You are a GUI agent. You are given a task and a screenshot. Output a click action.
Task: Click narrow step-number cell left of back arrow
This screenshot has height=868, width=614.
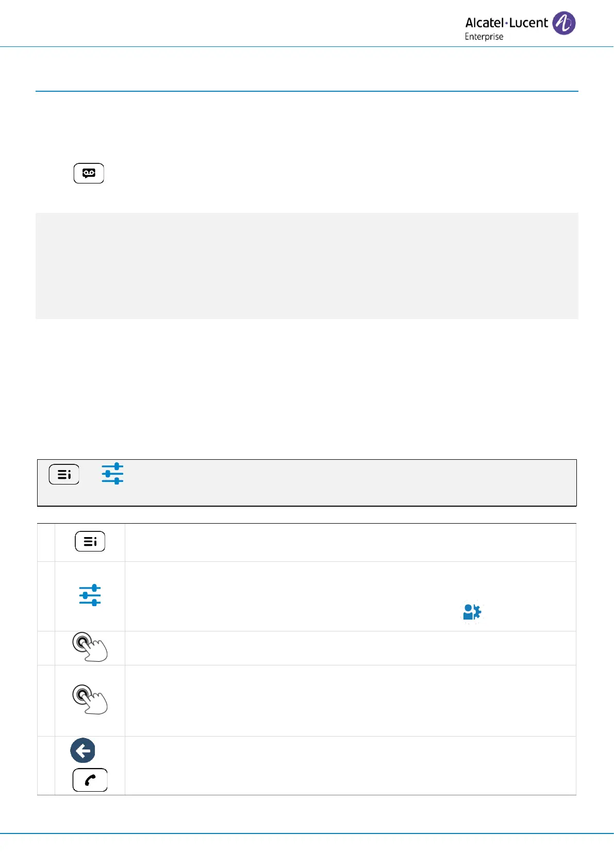(46, 765)
